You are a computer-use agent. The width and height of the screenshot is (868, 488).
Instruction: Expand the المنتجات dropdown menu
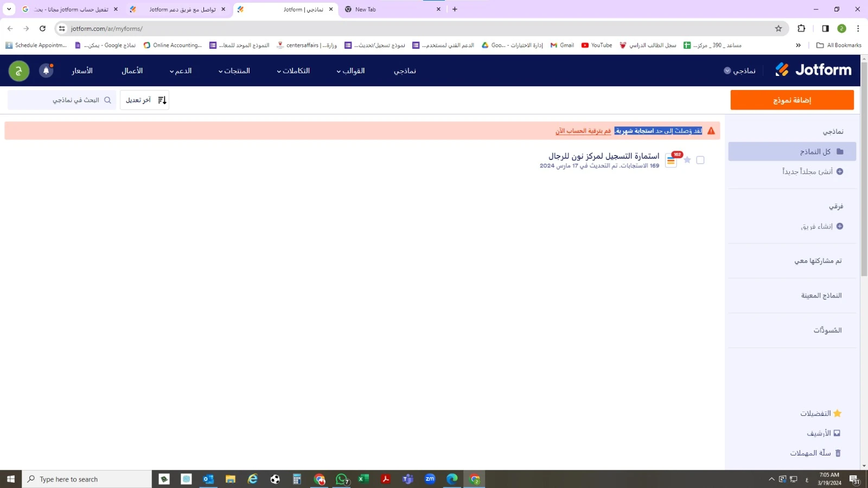[234, 70]
